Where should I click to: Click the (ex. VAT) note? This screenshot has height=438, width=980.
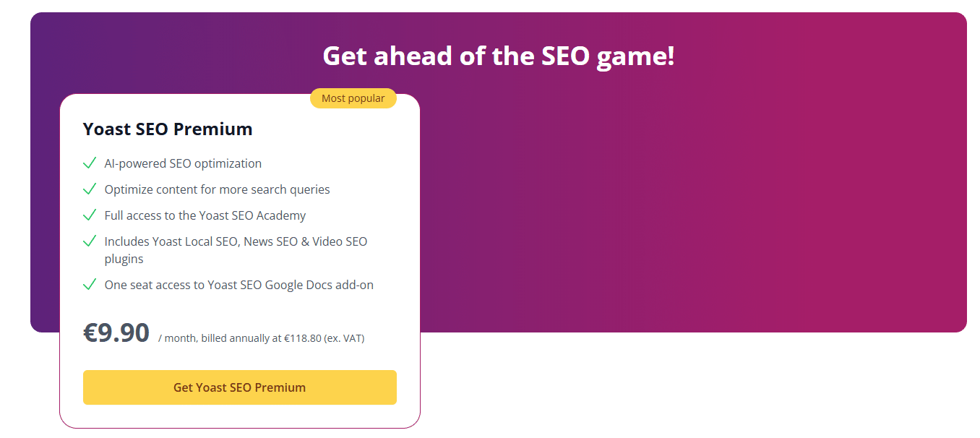344,338
